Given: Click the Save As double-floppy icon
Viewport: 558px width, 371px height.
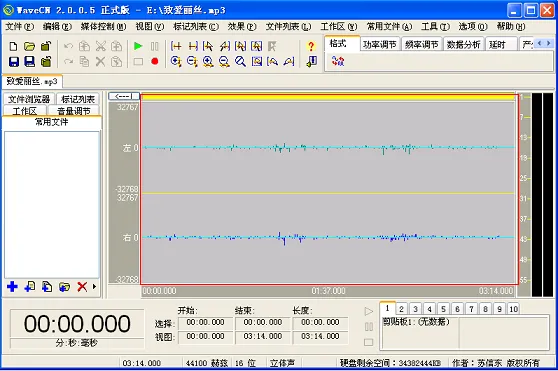Looking at the screenshot, I should (x=30, y=62).
